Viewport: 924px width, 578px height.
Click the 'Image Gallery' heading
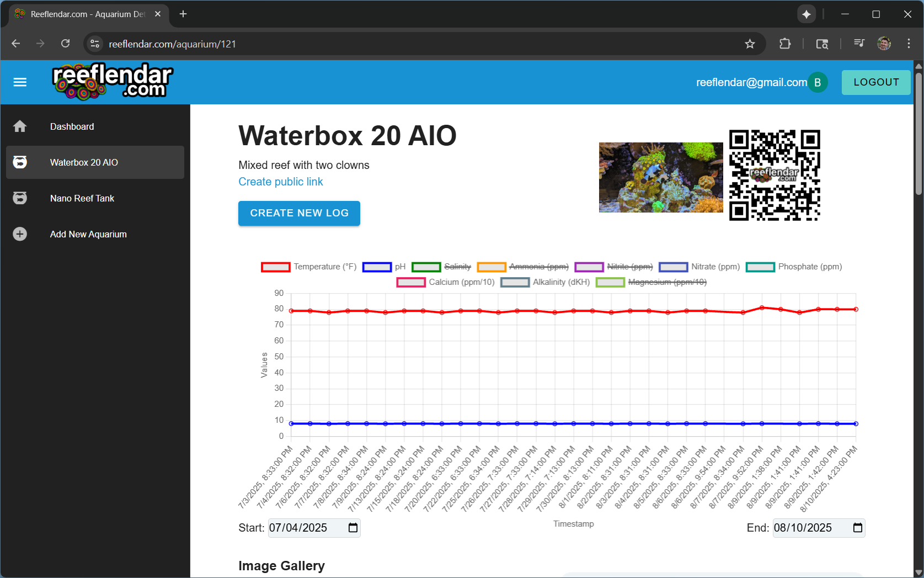coord(281,566)
